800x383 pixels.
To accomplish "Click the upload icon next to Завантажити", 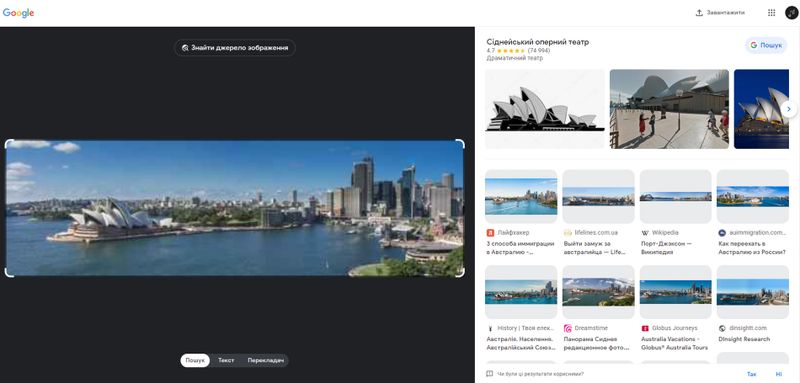I will point(699,13).
